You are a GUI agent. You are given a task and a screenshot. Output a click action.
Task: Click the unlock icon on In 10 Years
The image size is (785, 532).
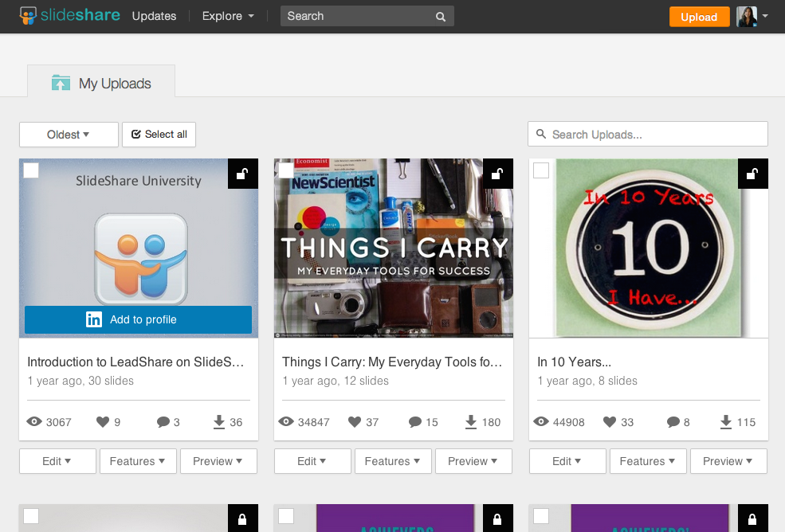[x=753, y=174]
